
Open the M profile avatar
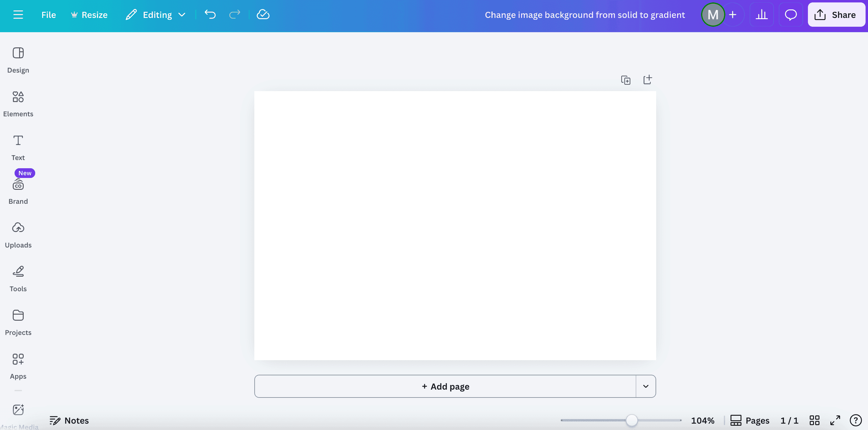coord(713,15)
